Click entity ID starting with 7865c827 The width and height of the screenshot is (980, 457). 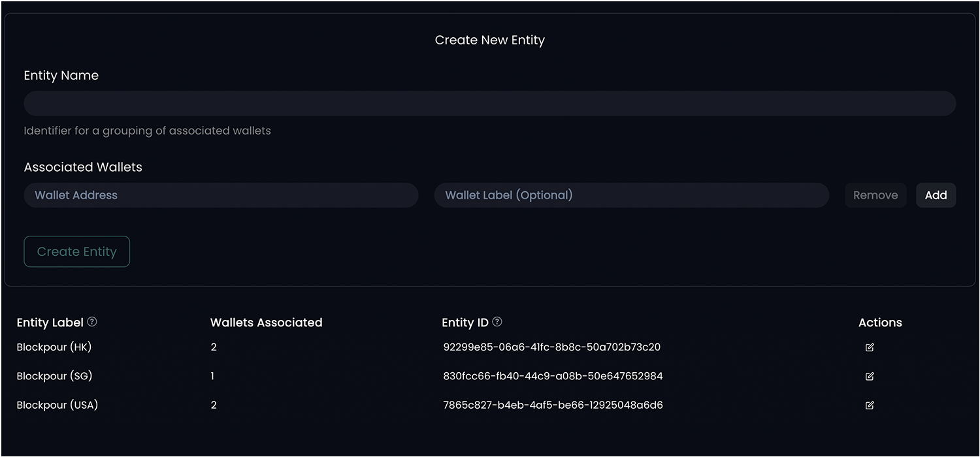pos(553,405)
